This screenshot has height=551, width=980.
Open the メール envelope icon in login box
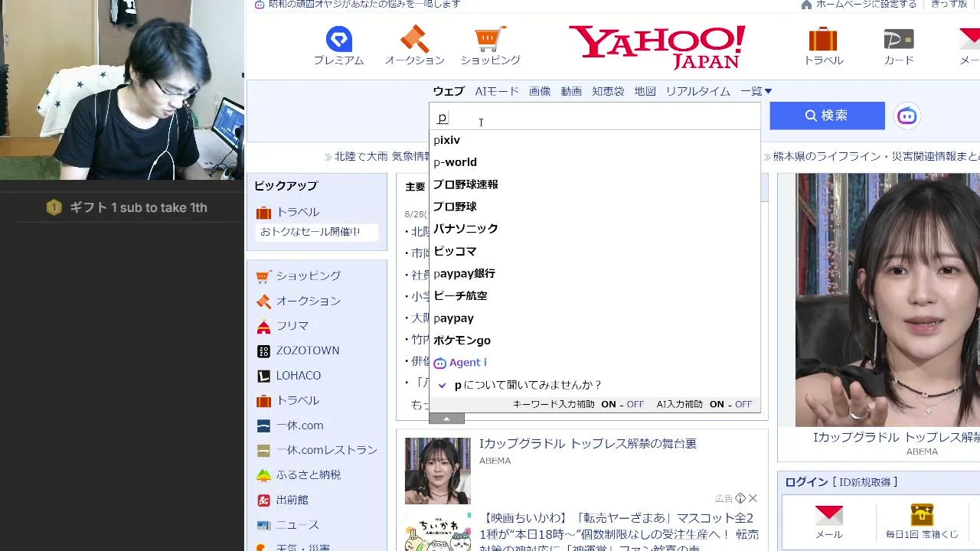pyautogui.click(x=829, y=515)
